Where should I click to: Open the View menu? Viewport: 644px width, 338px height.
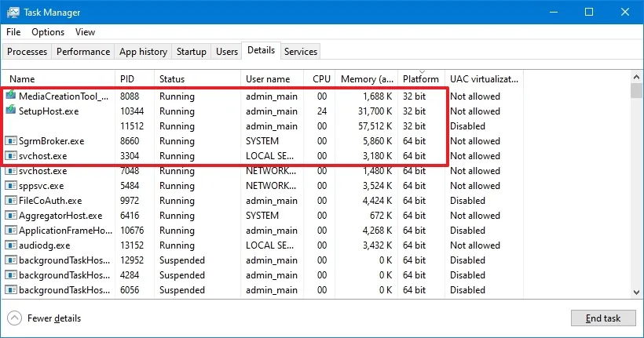(85, 32)
